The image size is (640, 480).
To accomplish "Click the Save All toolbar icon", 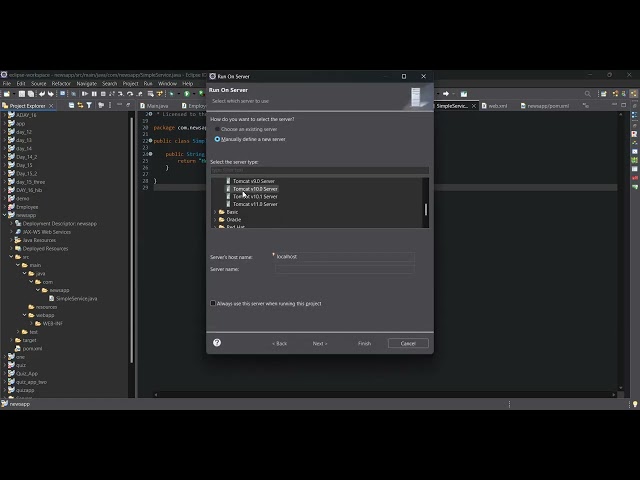I will 31,94.
